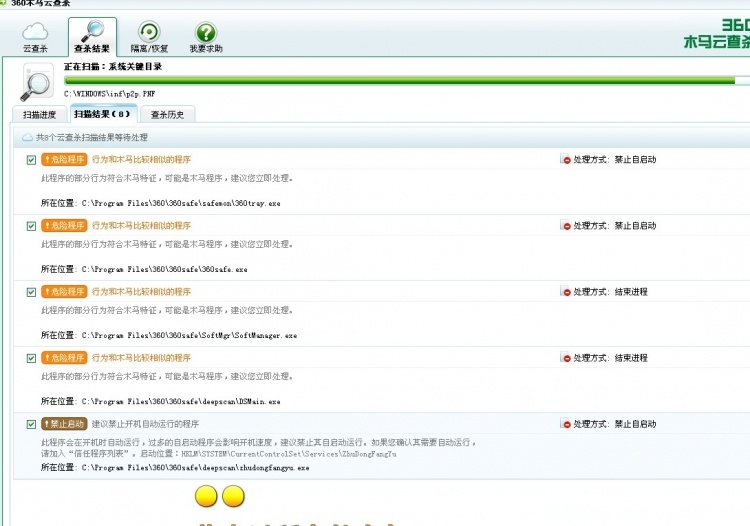The height and width of the screenshot is (526, 750).
Task: Click 危险程序 badge for SoftManager.exe
Action: pos(64,291)
